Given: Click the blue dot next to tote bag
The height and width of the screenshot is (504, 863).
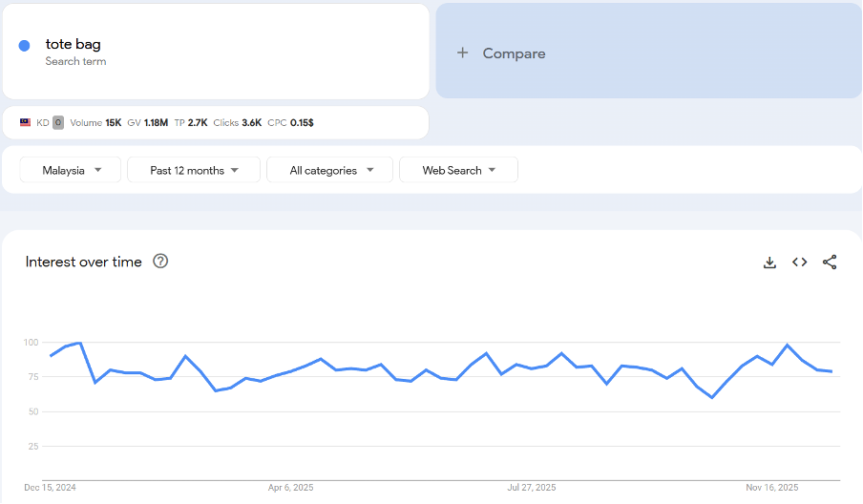Looking at the screenshot, I should 25,46.
